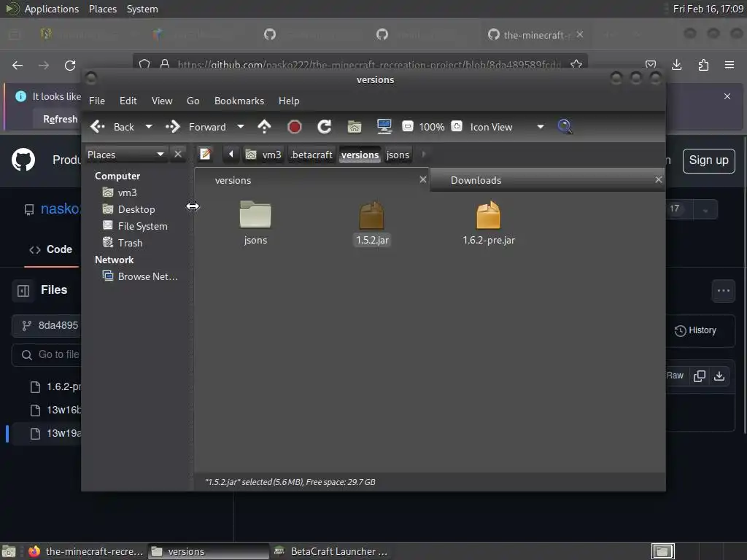Open the Forward history dropdown arrow
The width and height of the screenshot is (747, 560).
coord(241,127)
